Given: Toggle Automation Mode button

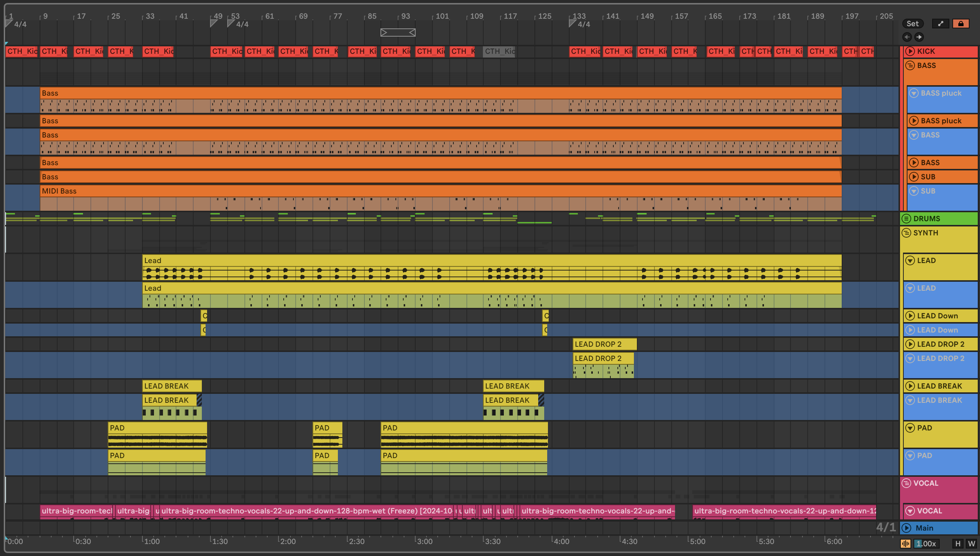Looking at the screenshot, I should (x=941, y=24).
